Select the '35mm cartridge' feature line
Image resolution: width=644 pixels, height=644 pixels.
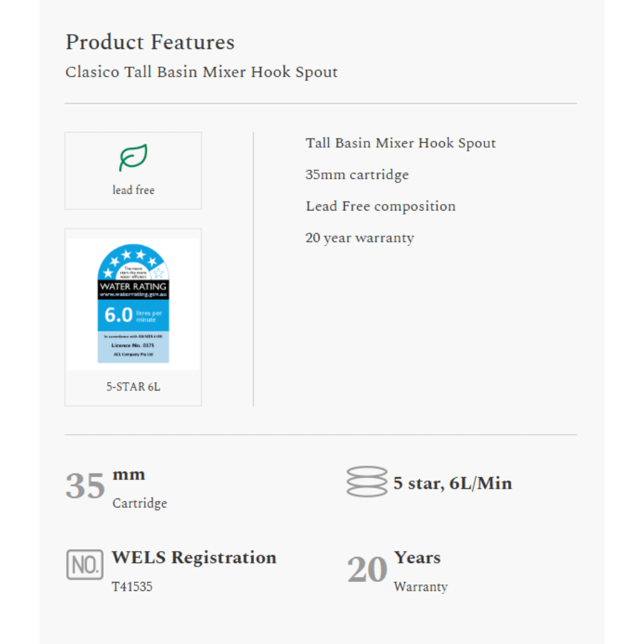coord(357,175)
